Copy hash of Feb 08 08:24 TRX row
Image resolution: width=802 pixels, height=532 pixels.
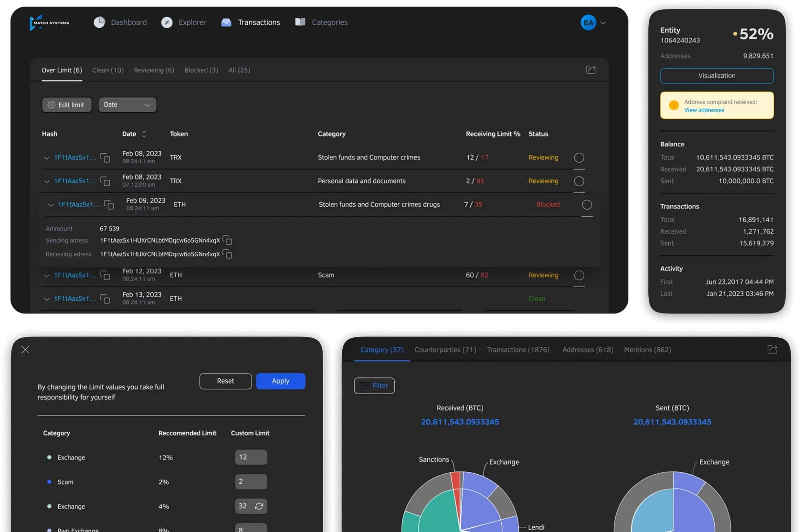click(x=105, y=157)
